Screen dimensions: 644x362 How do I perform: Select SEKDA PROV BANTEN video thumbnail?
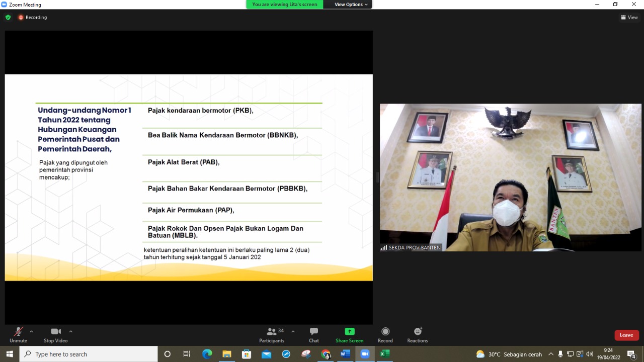click(510, 177)
